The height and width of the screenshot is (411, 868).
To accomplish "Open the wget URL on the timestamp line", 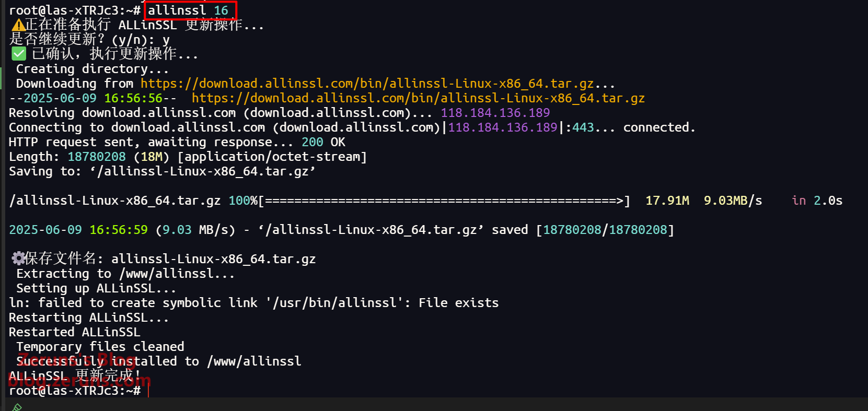I will [x=418, y=98].
